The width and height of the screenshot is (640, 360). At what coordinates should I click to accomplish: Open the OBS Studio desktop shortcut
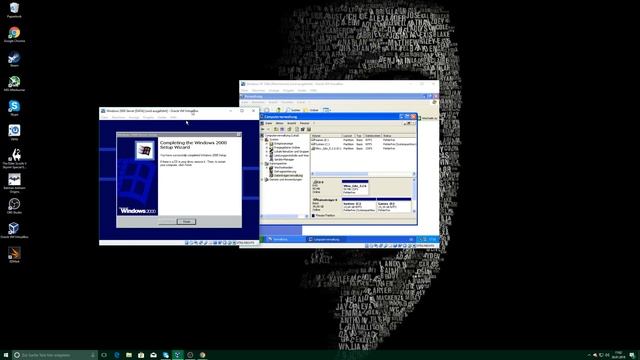pos(14,206)
